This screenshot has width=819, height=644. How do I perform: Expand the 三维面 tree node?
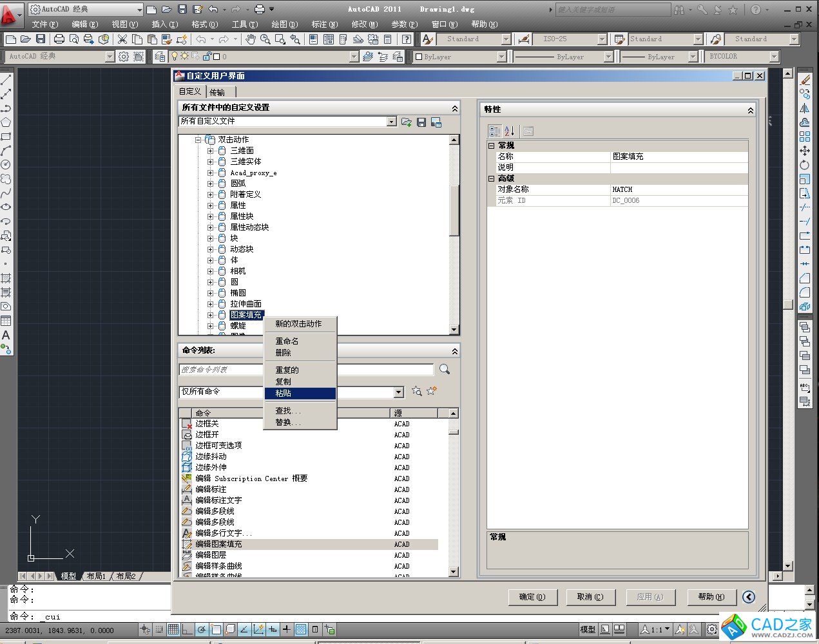[x=211, y=151]
